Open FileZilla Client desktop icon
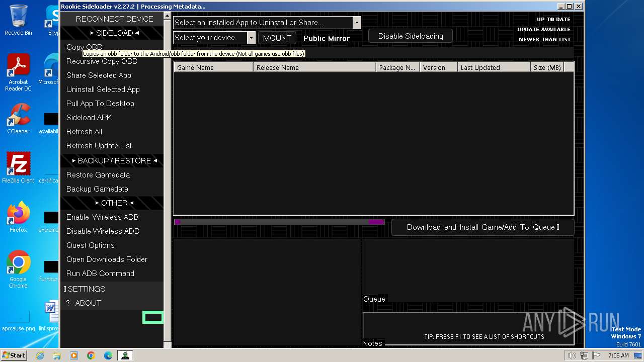Screen dimensions: 644x362 pyautogui.click(x=18, y=167)
